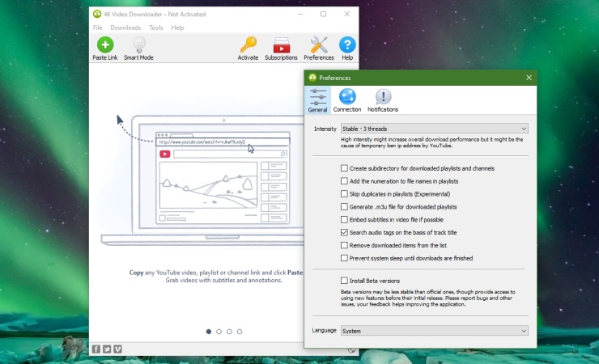Click the blue Help question icon
This screenshot has width=599, height=364.
347,45
